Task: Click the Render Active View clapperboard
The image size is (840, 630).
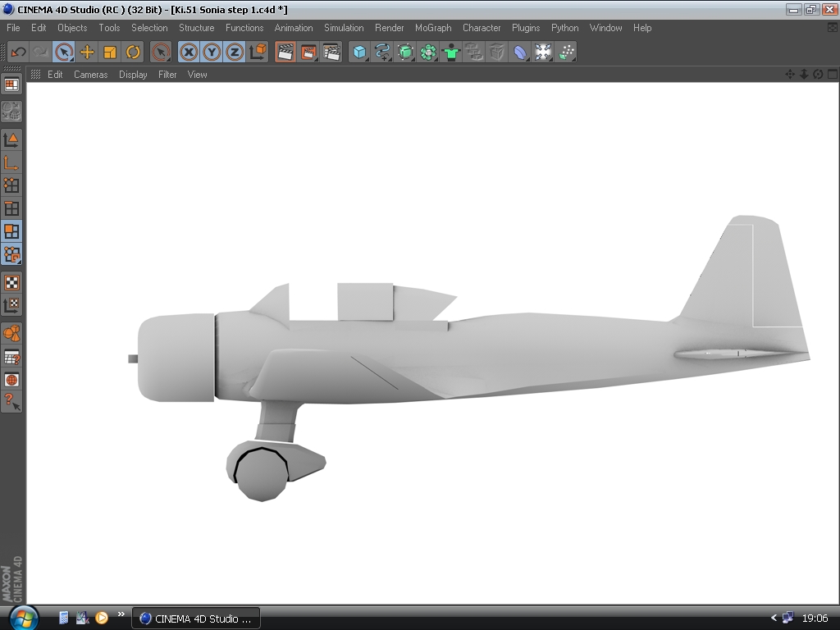Action: tap(285, 52)
